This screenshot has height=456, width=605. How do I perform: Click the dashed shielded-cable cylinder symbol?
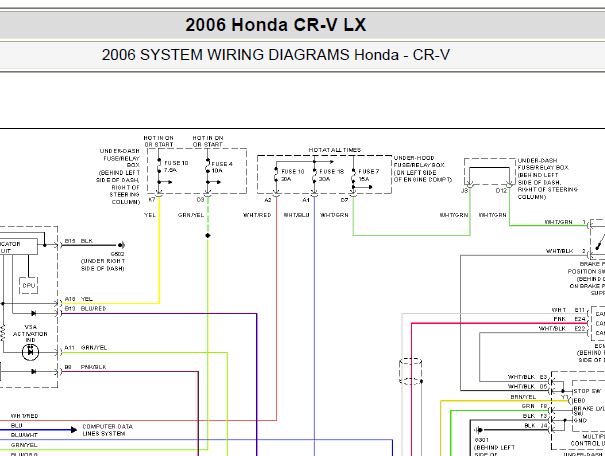(410, 371)
